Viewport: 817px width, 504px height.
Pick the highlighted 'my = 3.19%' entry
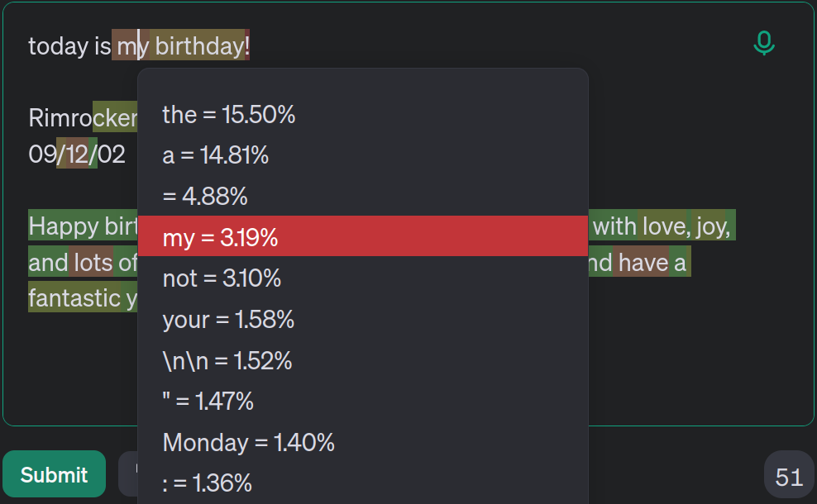click(x=363, y=235)
